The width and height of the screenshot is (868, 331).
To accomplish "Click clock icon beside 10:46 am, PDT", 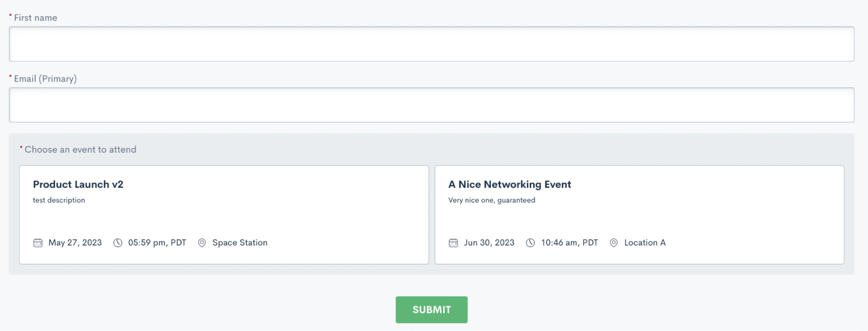I will point(530,243).
